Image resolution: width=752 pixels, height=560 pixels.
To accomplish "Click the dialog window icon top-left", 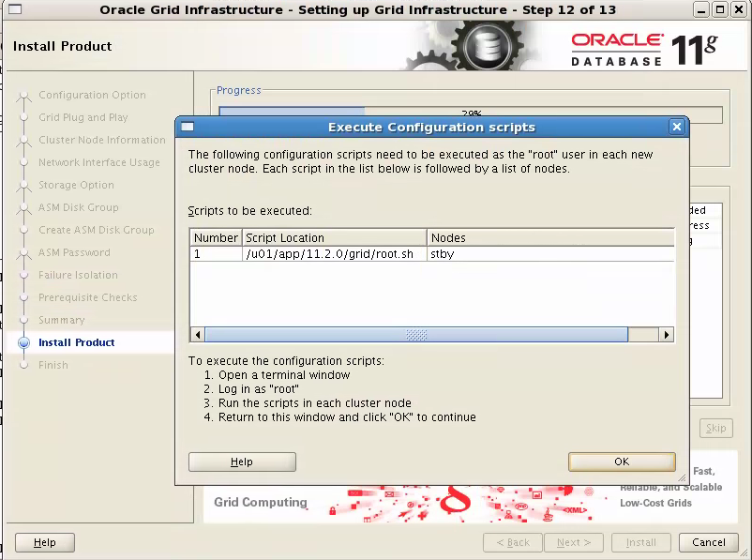I will [188, 127].
